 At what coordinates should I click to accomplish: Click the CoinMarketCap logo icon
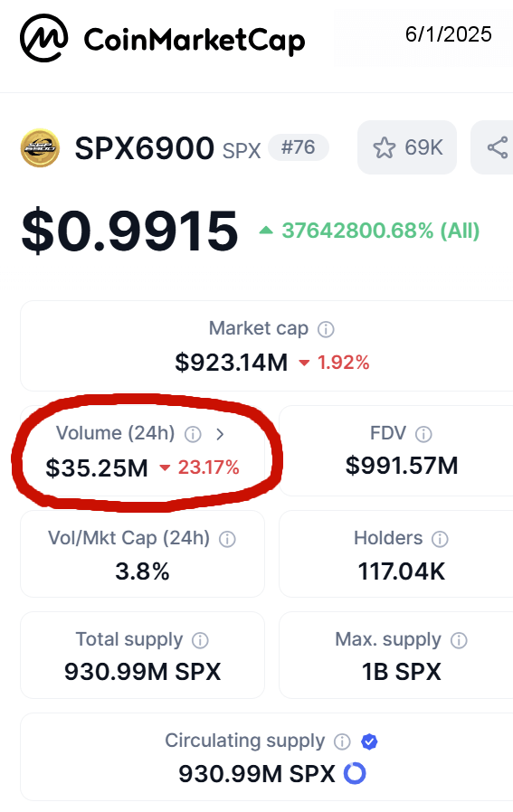[43, 38]
